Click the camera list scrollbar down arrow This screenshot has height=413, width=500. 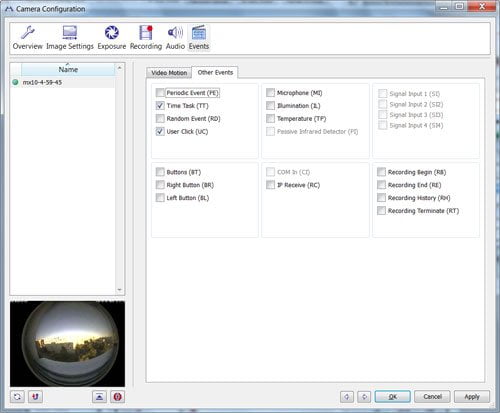pos(119,290)
